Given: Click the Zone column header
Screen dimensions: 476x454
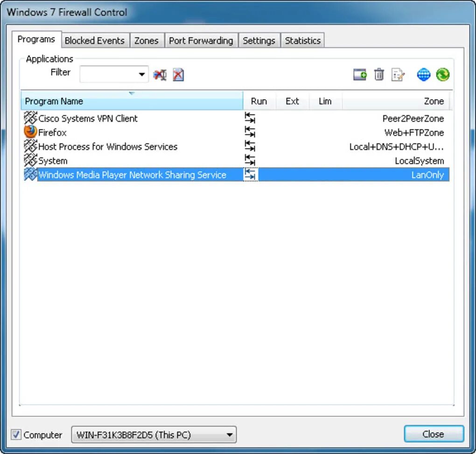Looking at the screenshot, I should (x=396, y=101).
